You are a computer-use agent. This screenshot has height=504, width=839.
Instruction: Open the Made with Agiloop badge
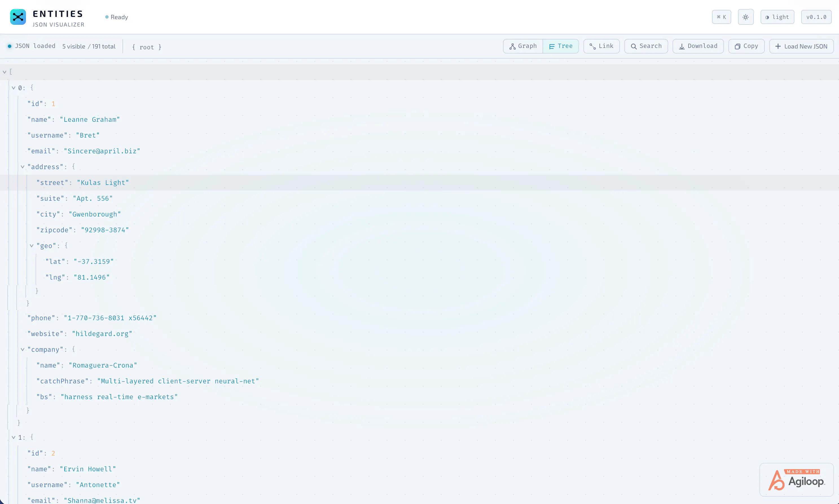[x=796, y=480]
